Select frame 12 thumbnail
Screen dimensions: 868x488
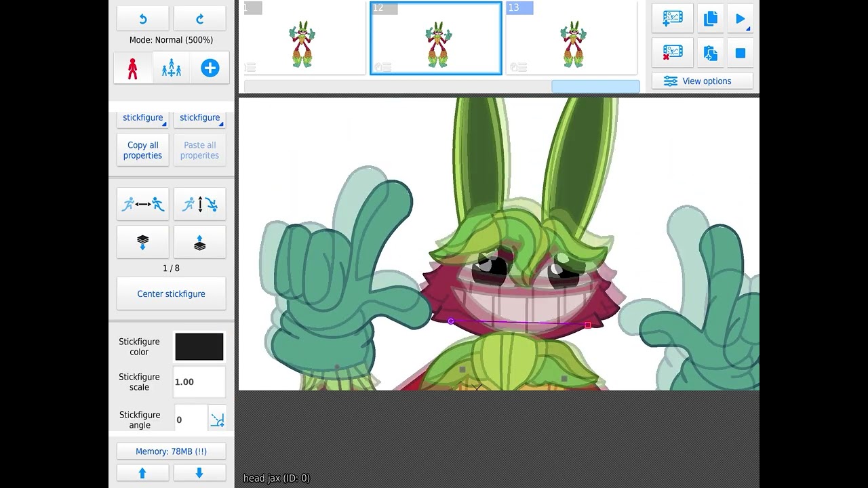tap(436, 38)
